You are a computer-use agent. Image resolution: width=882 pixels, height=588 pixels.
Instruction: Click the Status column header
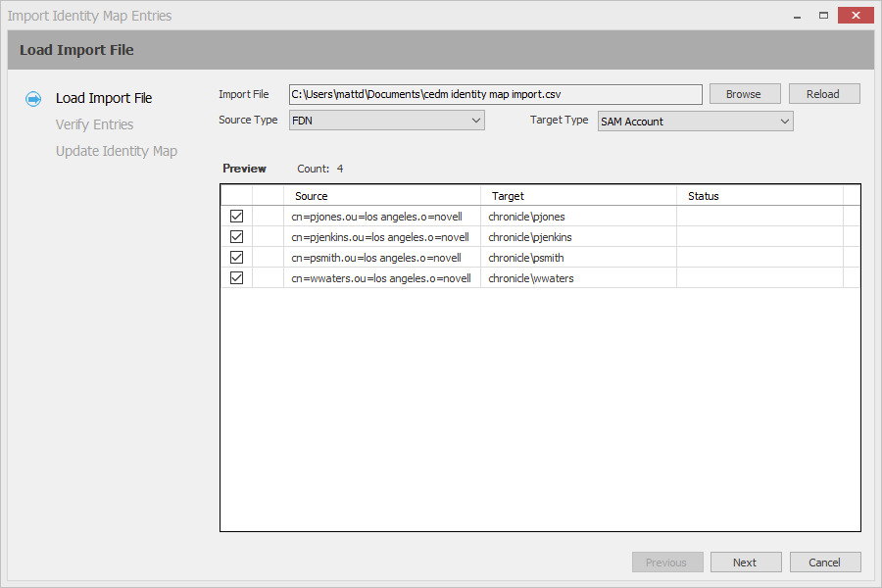(x=759, y=196)
